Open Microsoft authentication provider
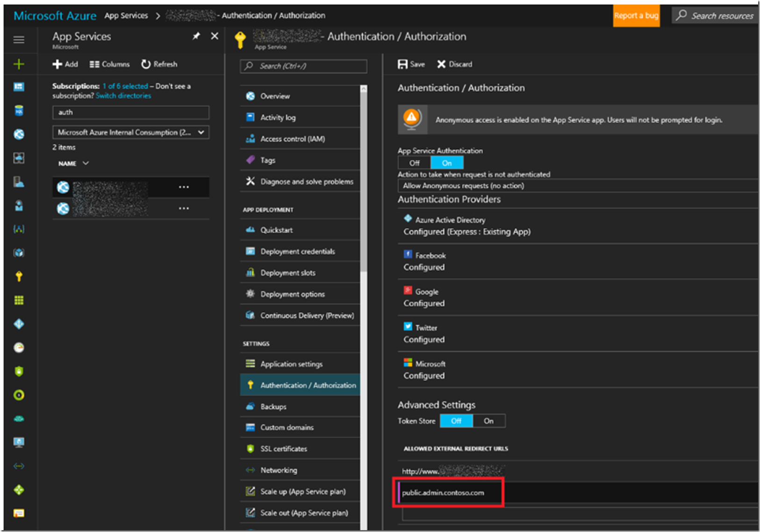The image size is (760, 532). click(578, 369)
